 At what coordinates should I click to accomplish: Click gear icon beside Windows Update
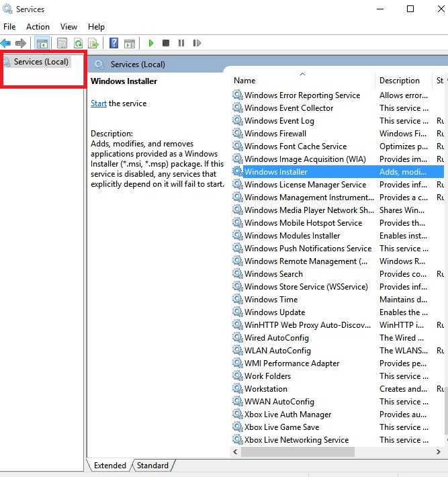(238, 312)
